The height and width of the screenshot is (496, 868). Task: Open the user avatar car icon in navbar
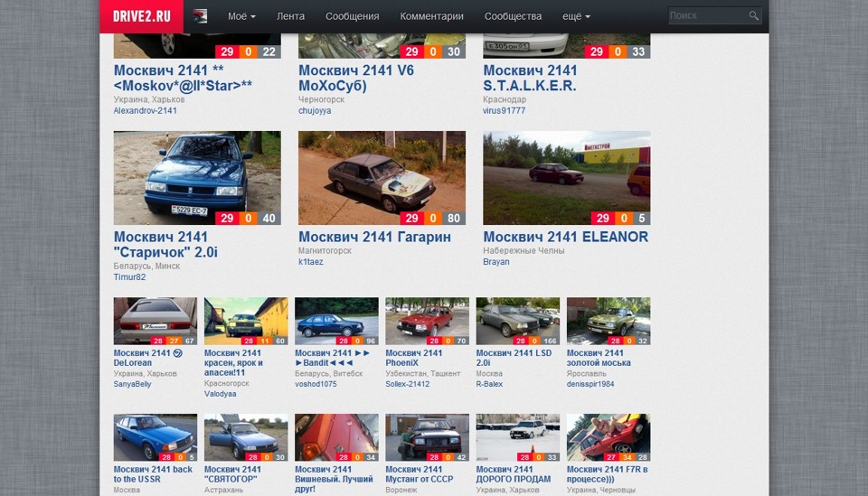[x=200, y=16]
